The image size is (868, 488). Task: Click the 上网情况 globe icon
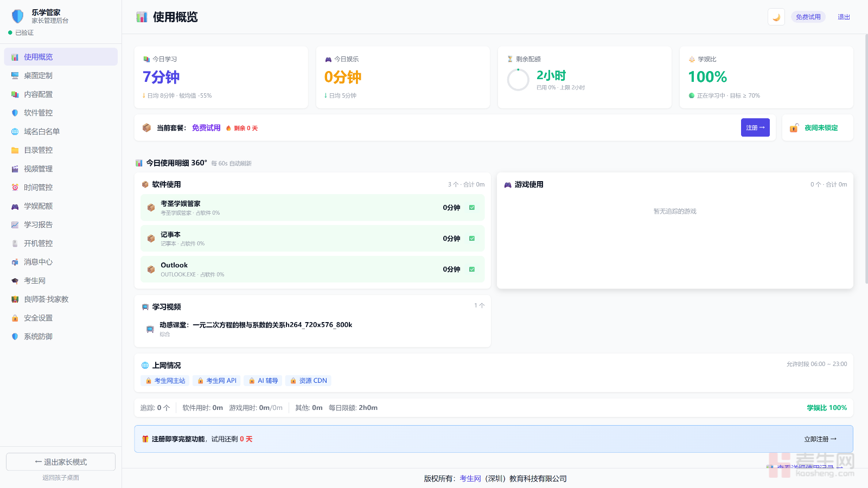[x=145, y=365]
